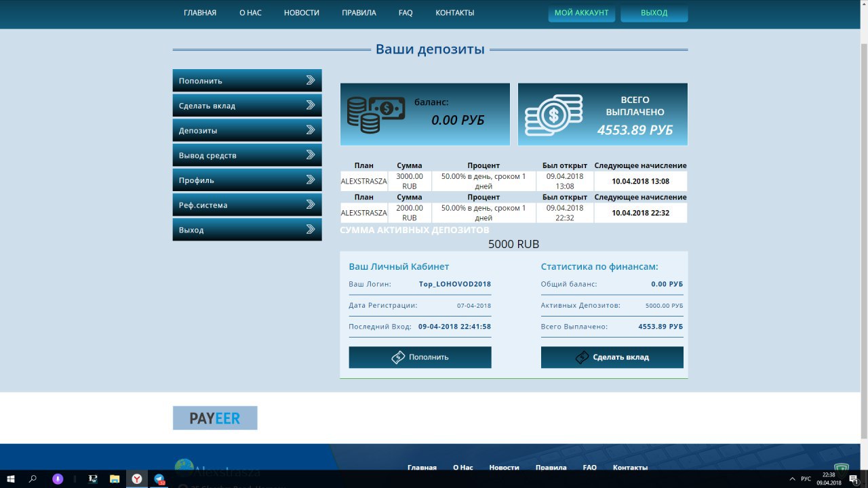
Task: Click the footer Главная link
Action: tap(422, 467)
